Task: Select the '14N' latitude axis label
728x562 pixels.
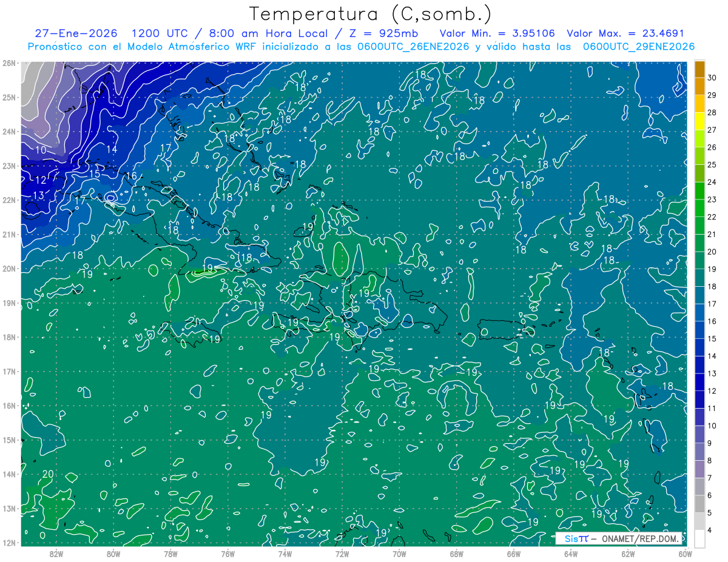Action: (9, 474)
